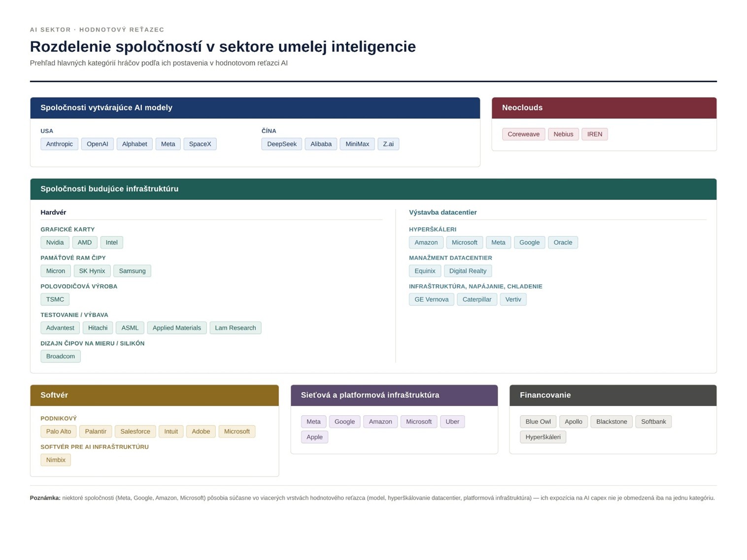Click the Meta chip in AI models section
The width and height of the screenshot is (747, 560).
coord(168,144)
